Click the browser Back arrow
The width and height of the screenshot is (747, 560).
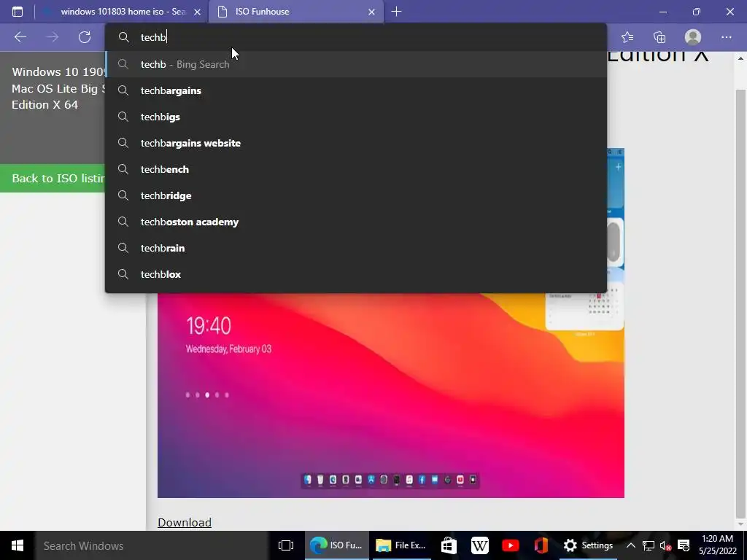[x=20, y=37]
